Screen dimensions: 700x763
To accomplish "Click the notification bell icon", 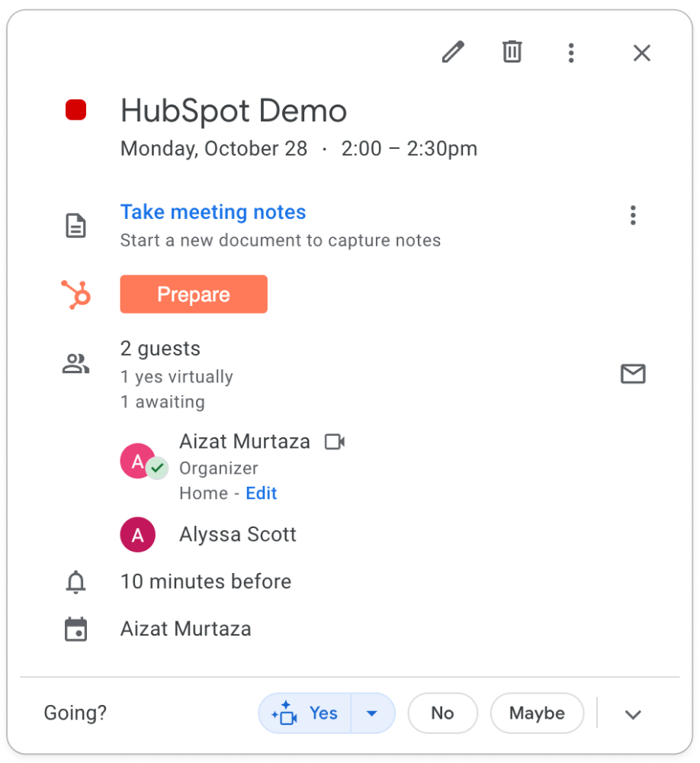I will tap(76, 581).
